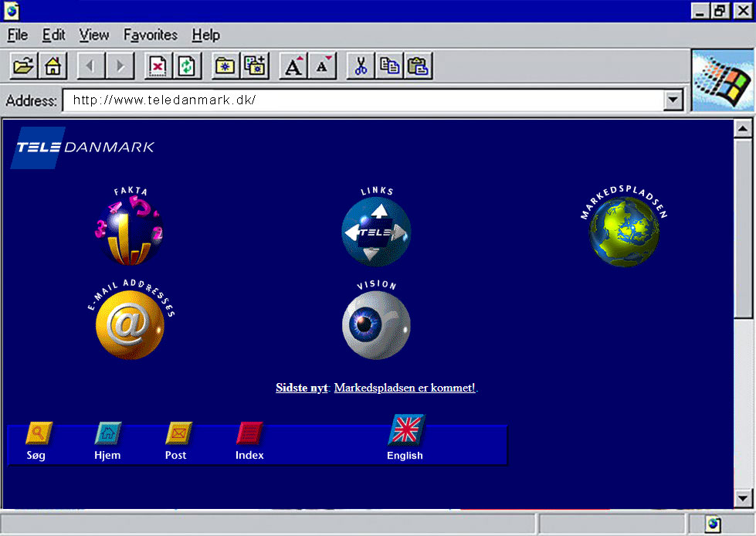Close the browser window
Viewport: 756px width, 536px height.
pyautogui.click(x=743, y=11)
